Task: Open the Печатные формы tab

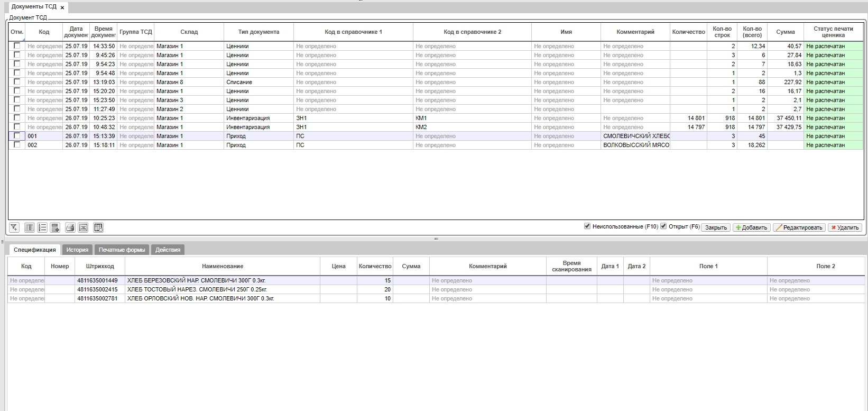Action: click(x=122, y=250)
